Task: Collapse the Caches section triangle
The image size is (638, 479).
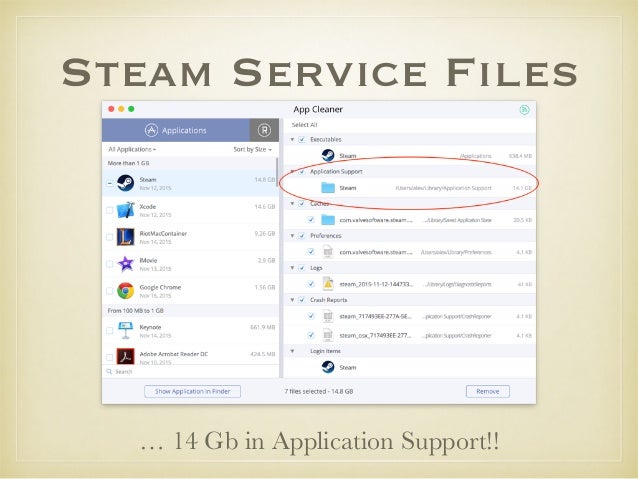Action: tap(292, 203)
